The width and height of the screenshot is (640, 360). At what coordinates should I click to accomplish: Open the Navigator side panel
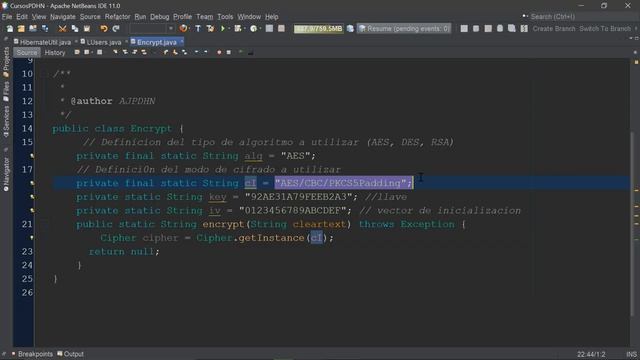6,174
